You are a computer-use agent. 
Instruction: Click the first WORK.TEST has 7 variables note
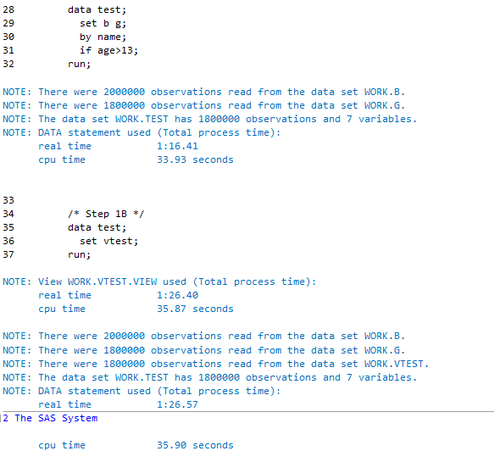point(210,119)
